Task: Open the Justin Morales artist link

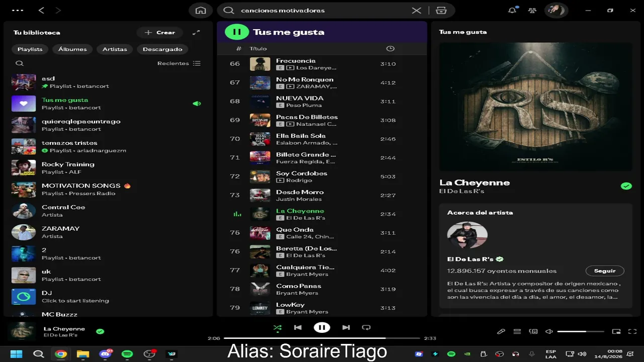Action: click(299, 200)
